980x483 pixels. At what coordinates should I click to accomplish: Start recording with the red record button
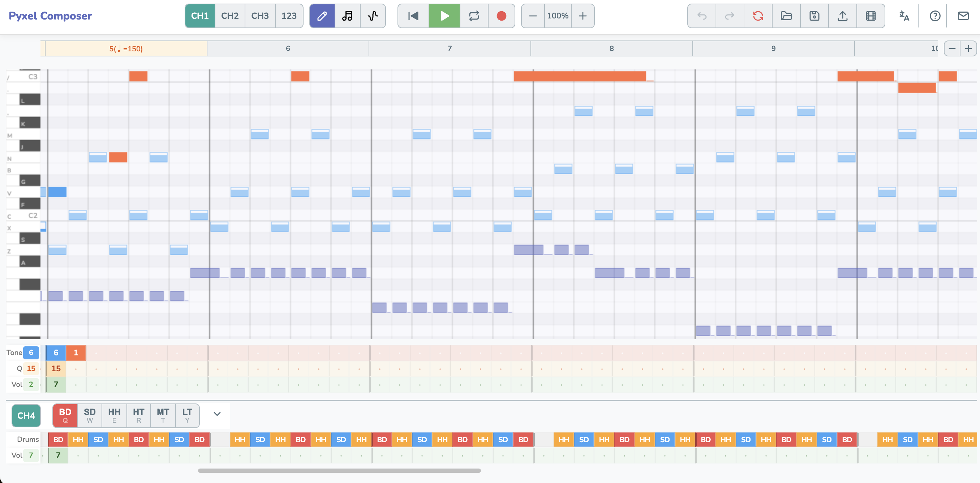pyautogui.click(x=502, y=16)
